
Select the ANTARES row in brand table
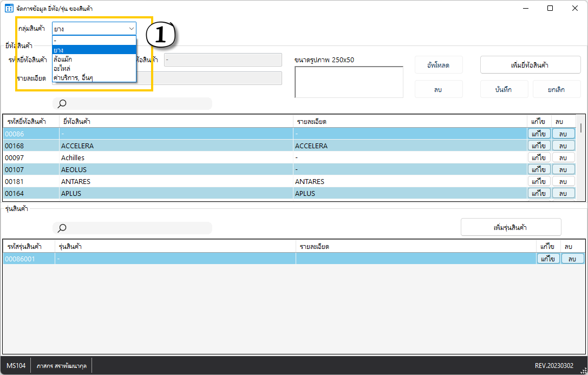[x=162, y=182]
